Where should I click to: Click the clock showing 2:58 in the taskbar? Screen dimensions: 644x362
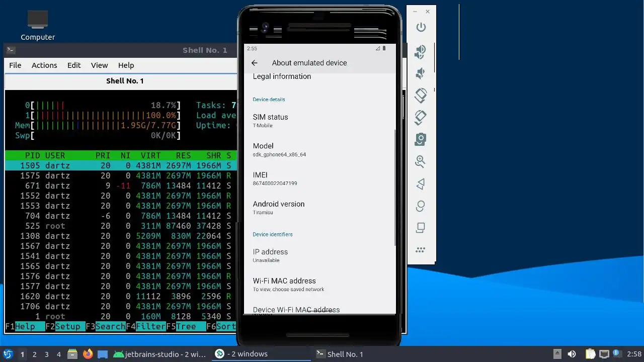pos(634,354)
